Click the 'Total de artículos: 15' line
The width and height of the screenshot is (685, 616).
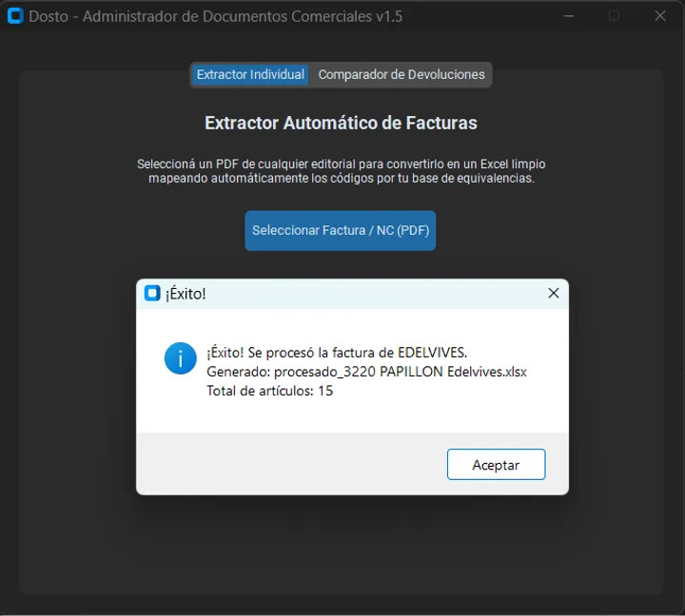[x=269, y=391]
